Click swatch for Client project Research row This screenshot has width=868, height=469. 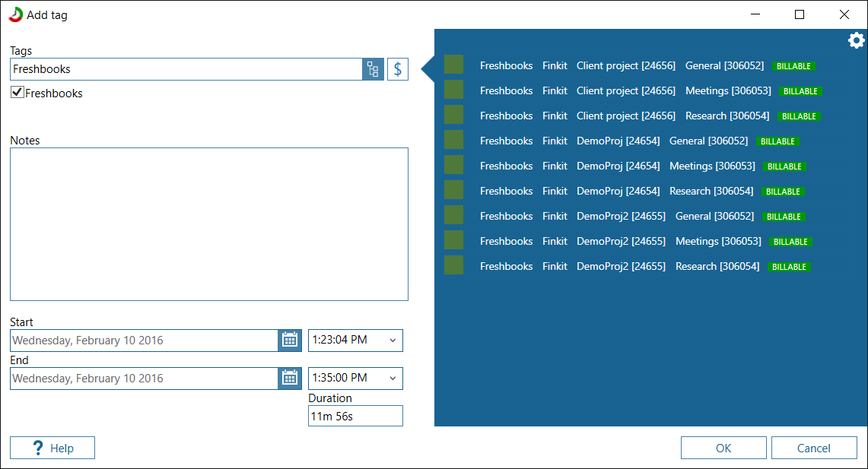454,115
